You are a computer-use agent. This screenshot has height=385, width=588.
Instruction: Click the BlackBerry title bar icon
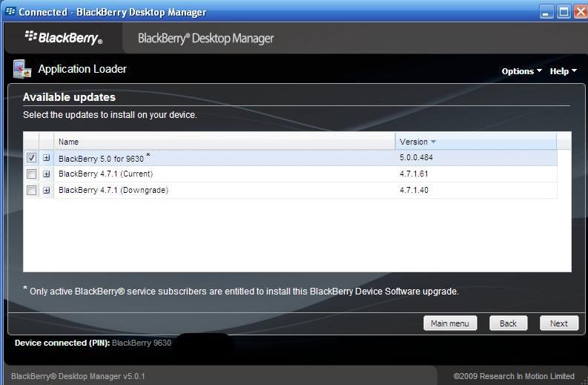click(10, 12)
